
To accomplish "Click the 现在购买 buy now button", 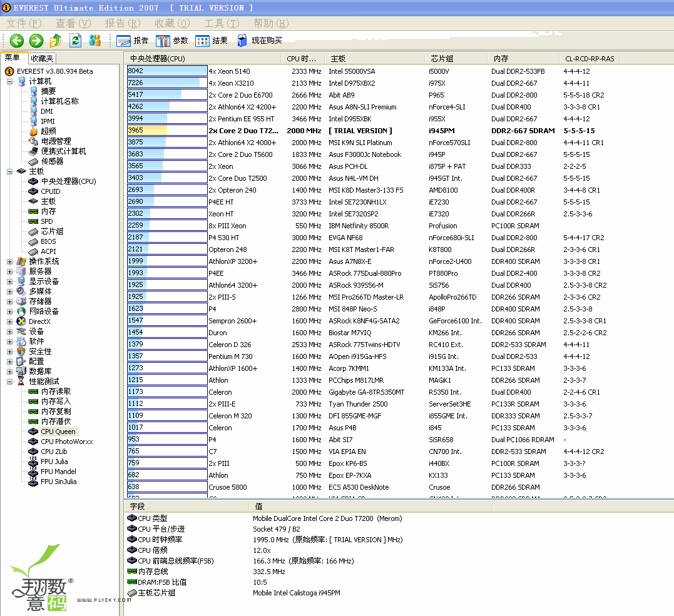I will [x=260, y=41].
